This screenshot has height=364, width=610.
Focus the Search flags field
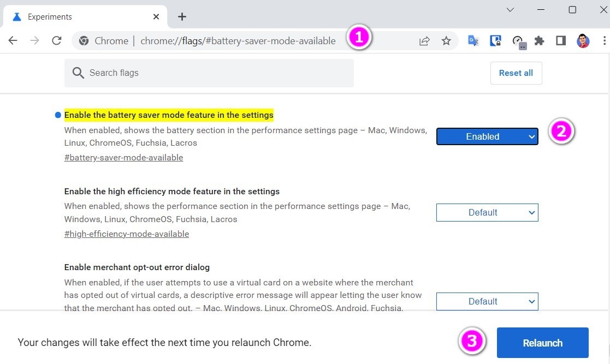(209, 73)
